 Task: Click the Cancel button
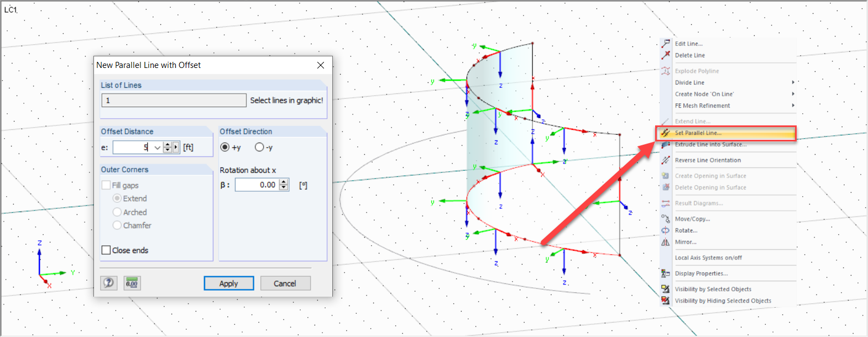tap(285, 283)
